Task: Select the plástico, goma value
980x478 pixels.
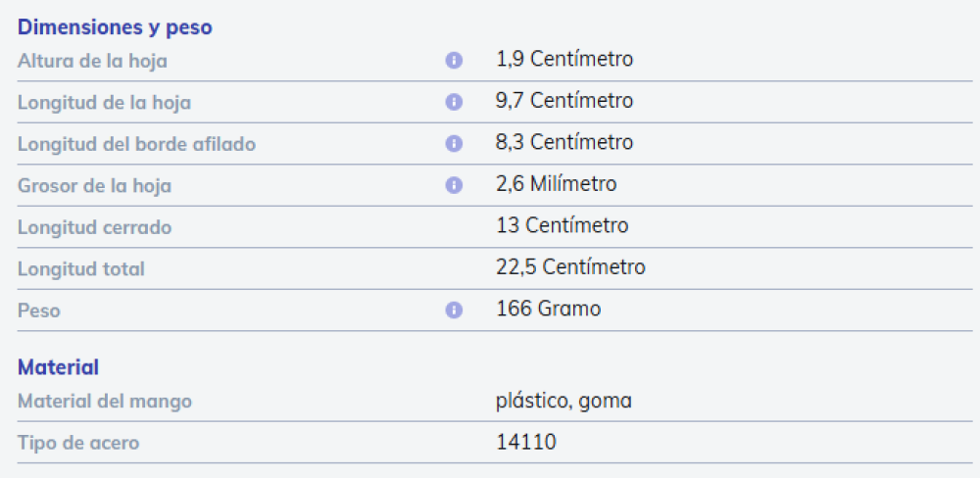Action: (x=563, y=401)
